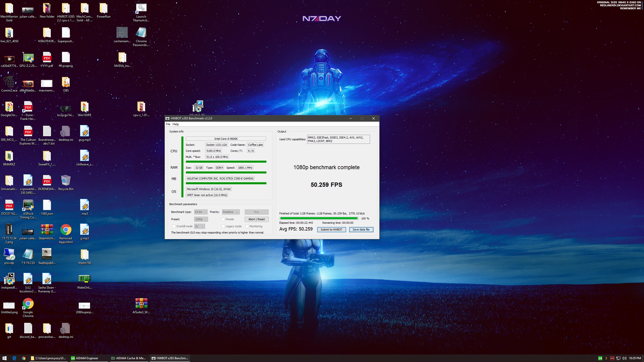
Task: Expand the Preset 1080p dropdown
Action: click(201, 219)
